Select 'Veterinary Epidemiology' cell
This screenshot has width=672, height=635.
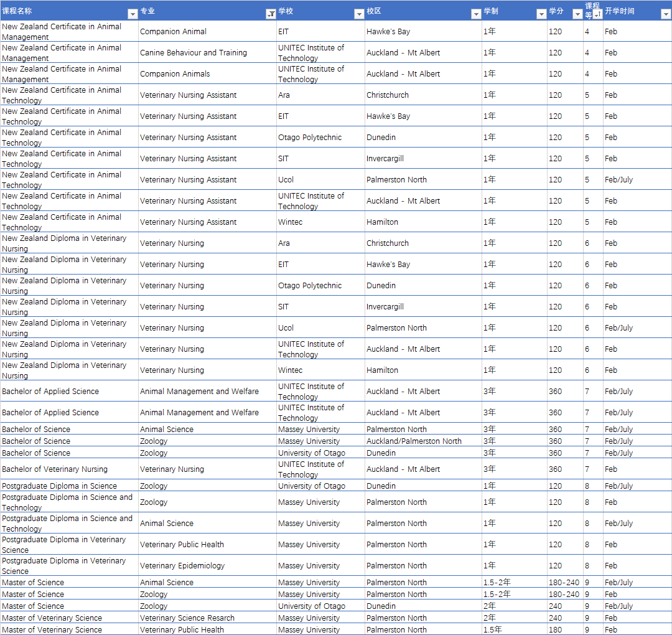(x=207, y=565)
